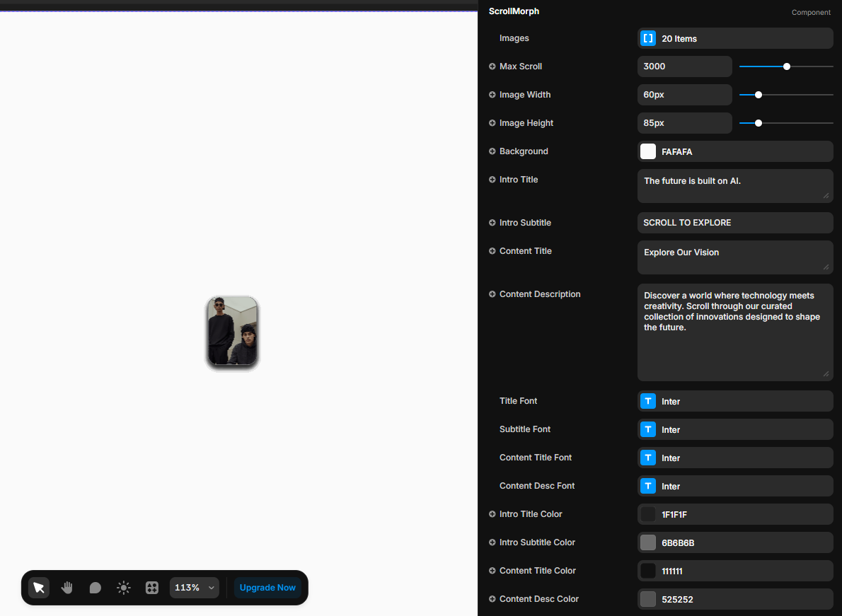Open the Content Desc Font picker

734,487
